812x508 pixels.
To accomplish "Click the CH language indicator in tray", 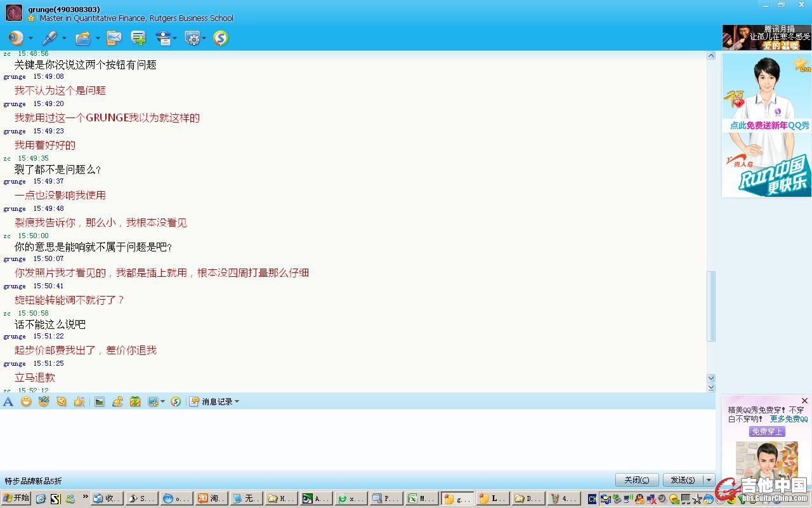I will 592,499.
